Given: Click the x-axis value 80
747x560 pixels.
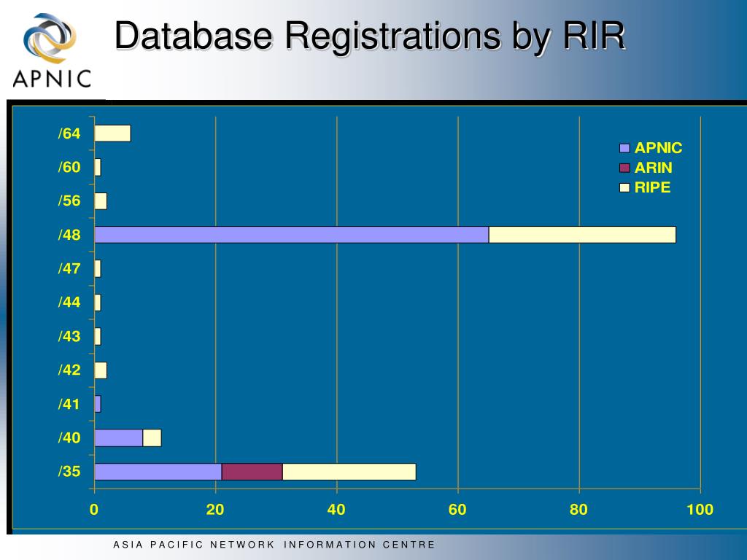Looking at the screenshot, I should (578, 510).
